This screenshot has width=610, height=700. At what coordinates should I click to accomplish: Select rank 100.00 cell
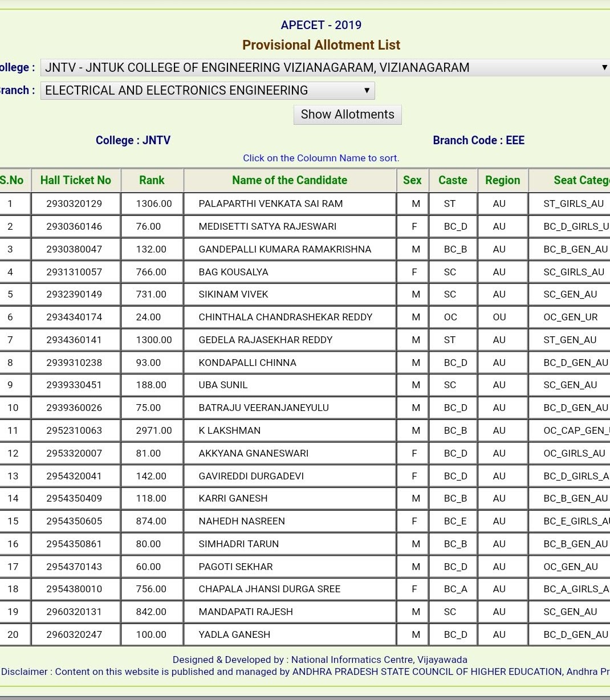(152, 634)
